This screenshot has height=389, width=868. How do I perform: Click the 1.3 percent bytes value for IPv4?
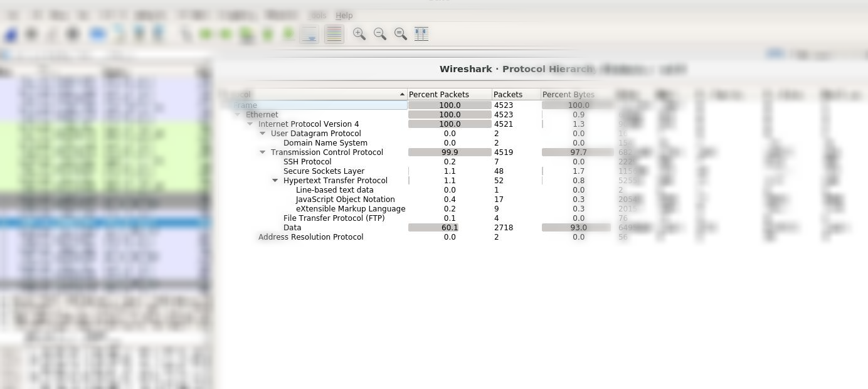[x=578, y=124]
